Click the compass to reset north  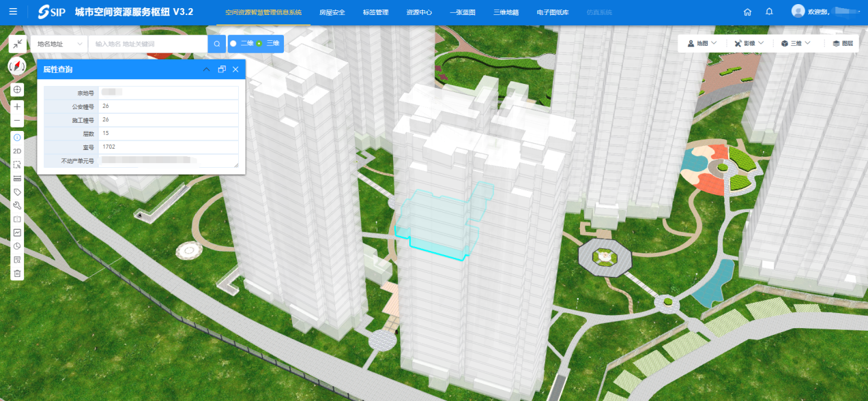click(x=17, y=66)
